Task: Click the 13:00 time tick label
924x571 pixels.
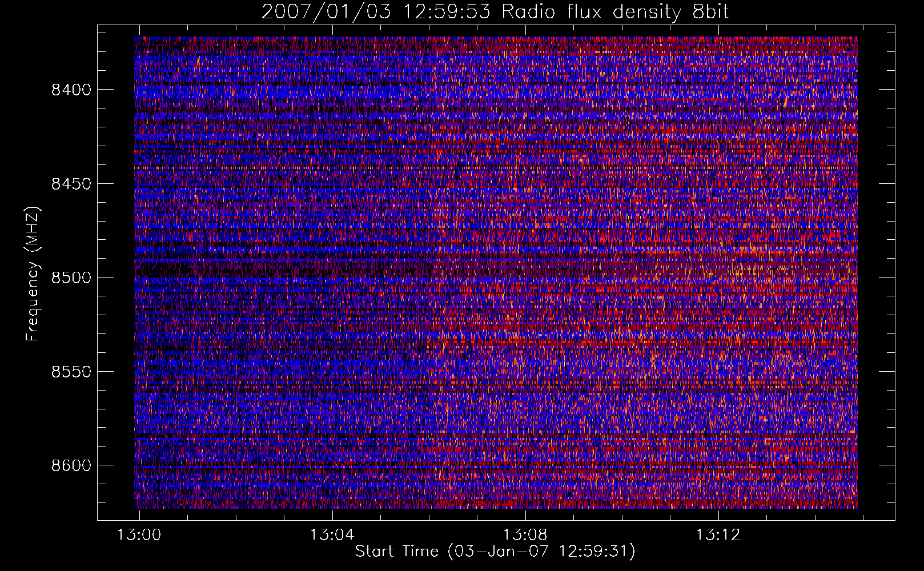Action: (139, 534)
